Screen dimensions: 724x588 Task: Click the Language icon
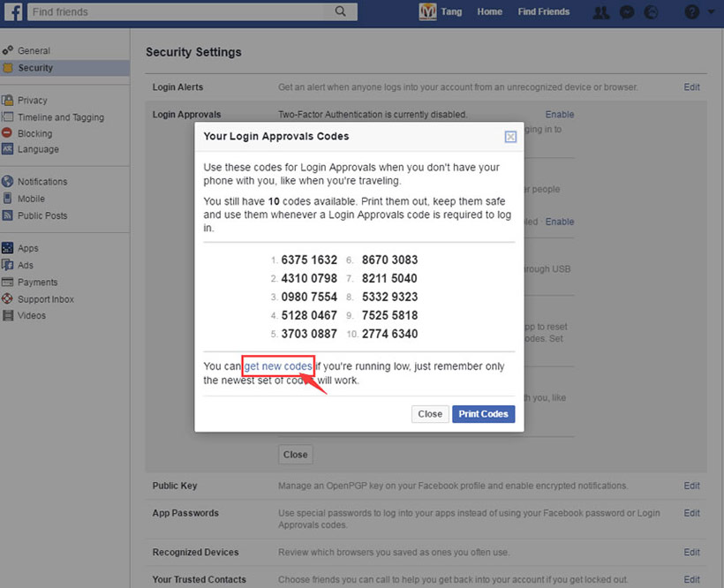pyautogui.click(x=7, y=149)
